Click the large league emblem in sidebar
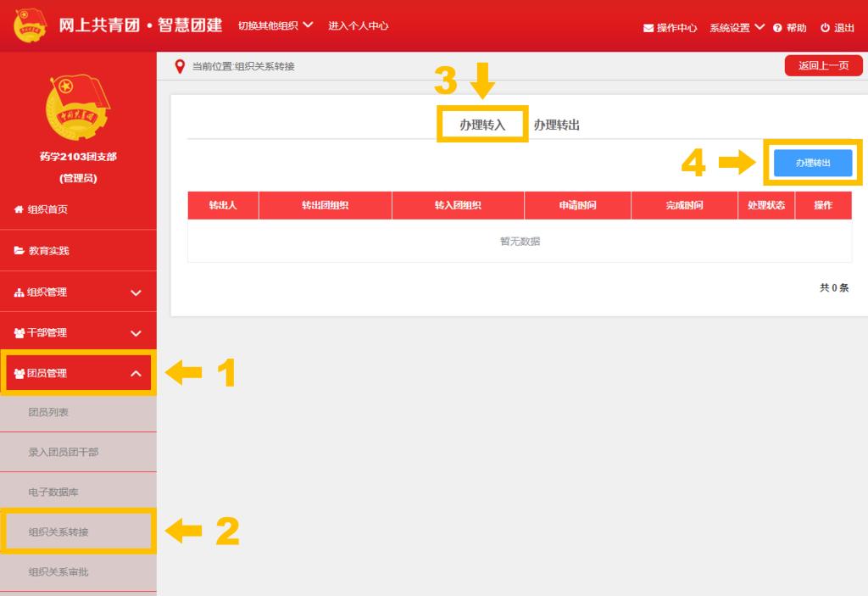868x596 pixels. (x=78, y=108)
